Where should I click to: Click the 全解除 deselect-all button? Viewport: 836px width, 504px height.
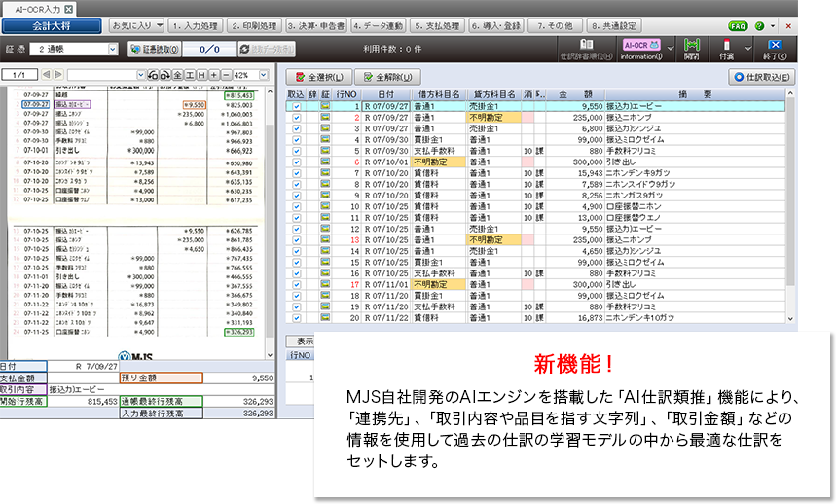coord(387,77)
